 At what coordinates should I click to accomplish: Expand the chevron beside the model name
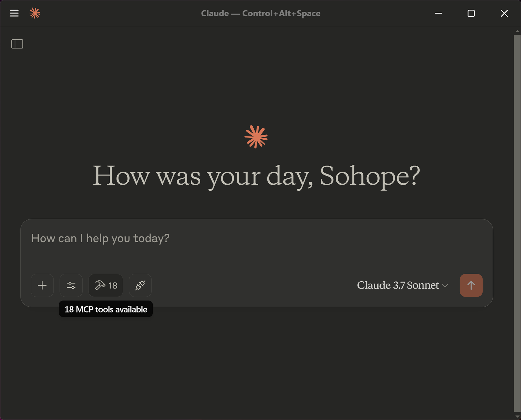click(x=445, y=286)
